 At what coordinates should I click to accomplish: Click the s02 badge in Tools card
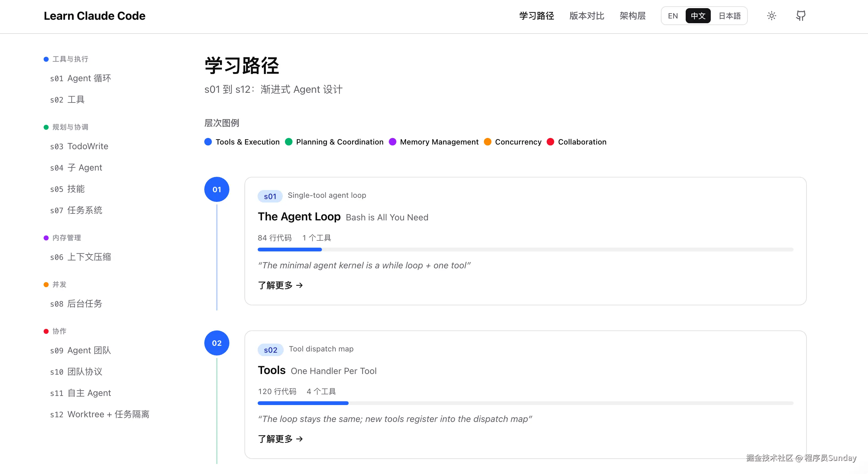pos(270,350)
